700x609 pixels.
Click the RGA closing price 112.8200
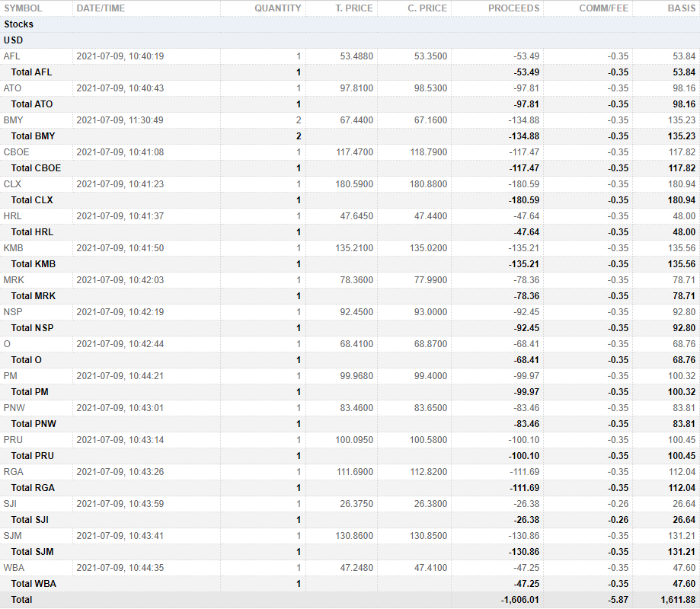[x=429, y=472]
